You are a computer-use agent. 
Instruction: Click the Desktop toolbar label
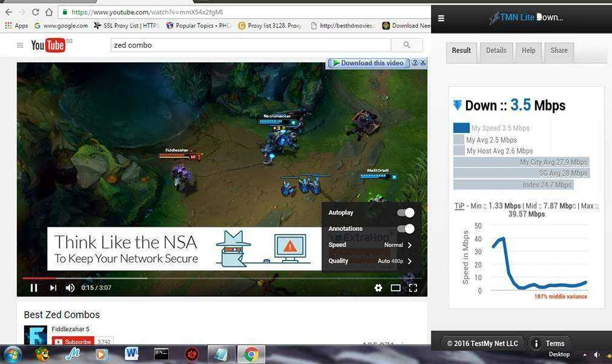[x=559, y=354]
